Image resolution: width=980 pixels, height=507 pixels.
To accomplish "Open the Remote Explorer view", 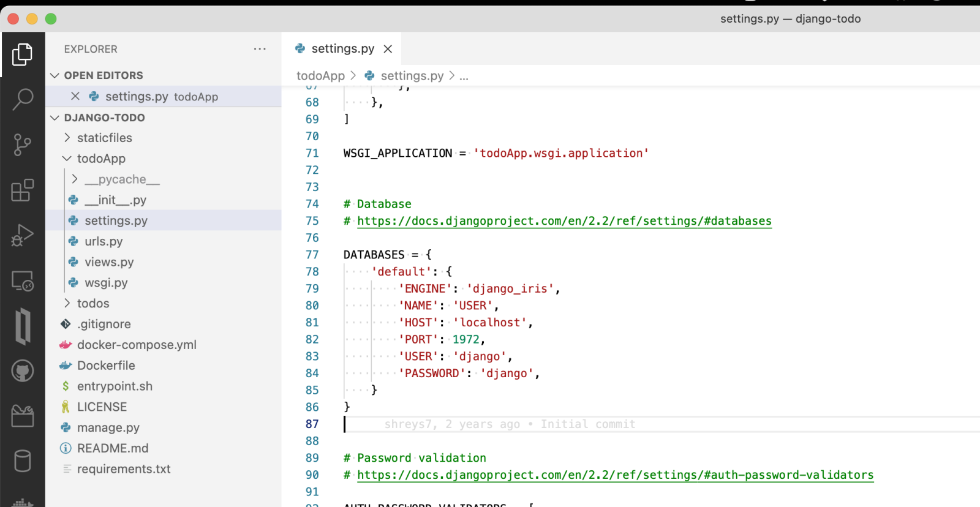I will (22, 281).
